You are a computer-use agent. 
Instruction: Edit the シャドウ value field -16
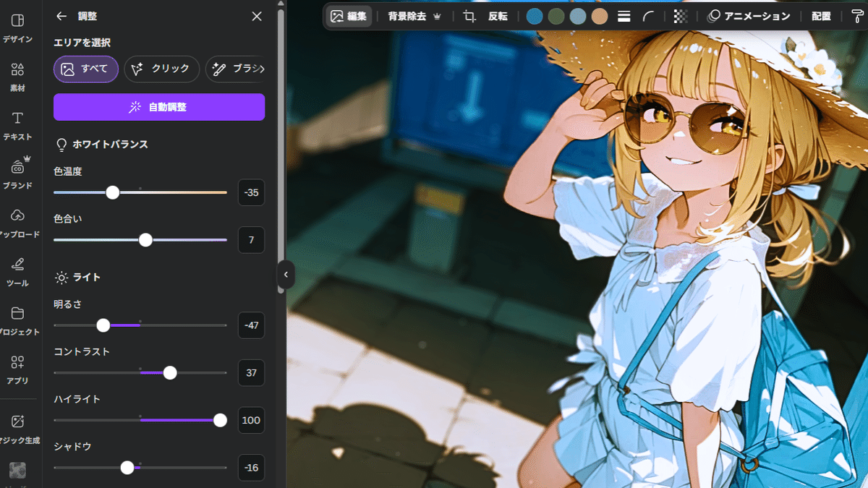tap(251, 468)
